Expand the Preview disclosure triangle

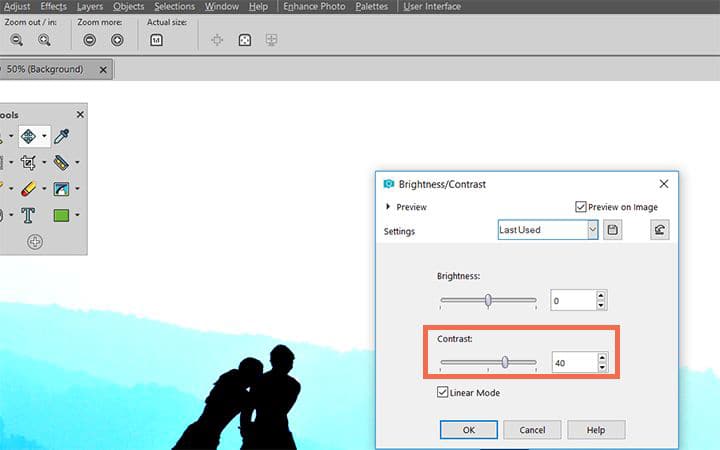click(x=388, y=207)
